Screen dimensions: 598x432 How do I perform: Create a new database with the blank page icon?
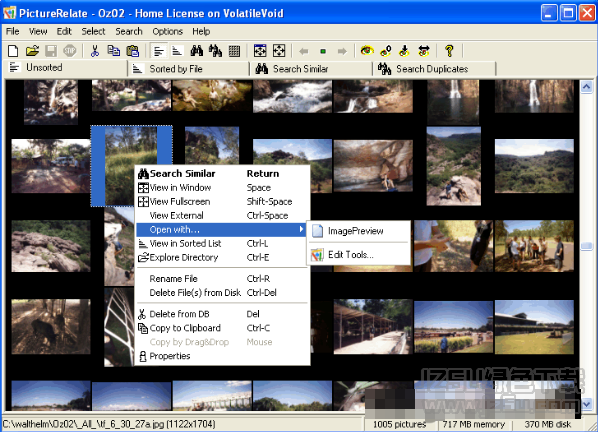coord(13,50)
